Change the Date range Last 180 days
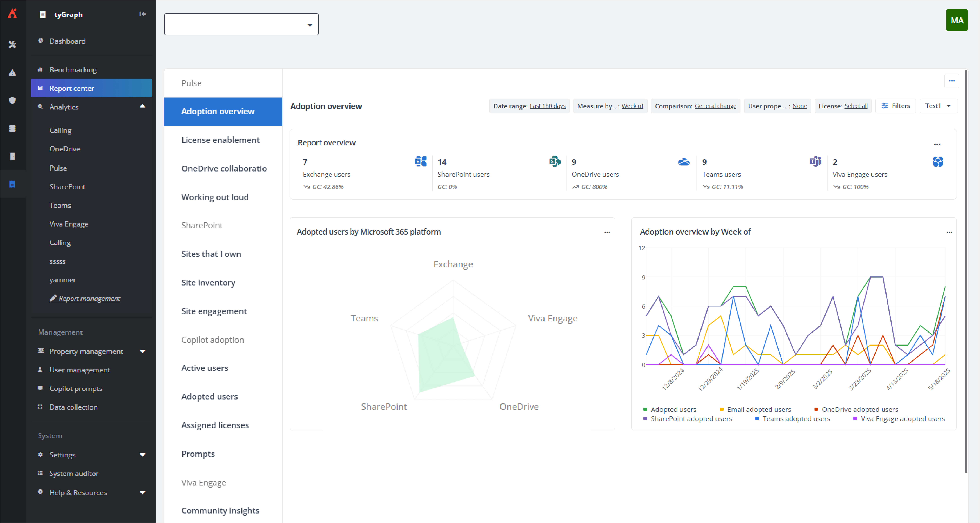Image resolution: width=980 pixels, height=523 pixels. pyautogui.click(x=547, y=106)
